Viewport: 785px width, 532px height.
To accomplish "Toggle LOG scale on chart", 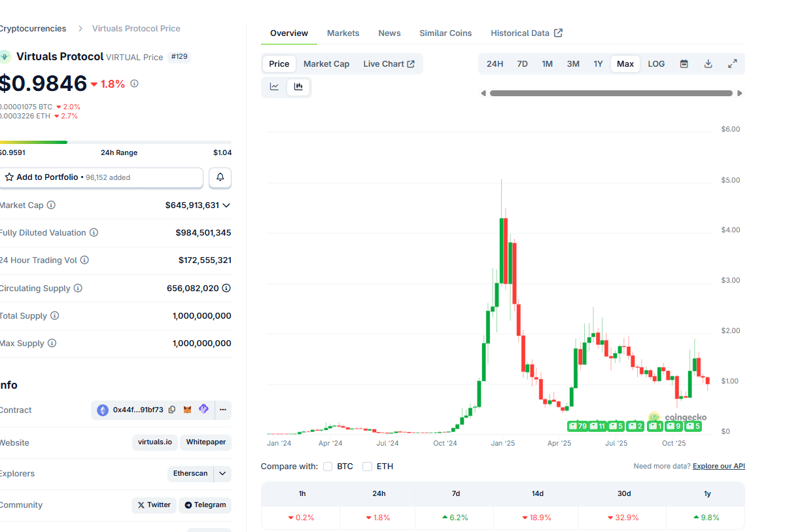I will coord(656,64).
